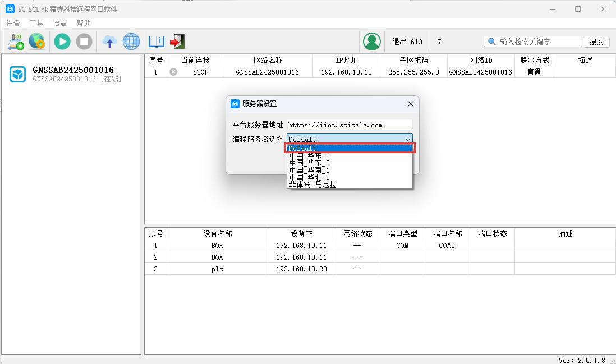Open the book manual icon in toolbar

pyautogui.click(x=157, y=42)
